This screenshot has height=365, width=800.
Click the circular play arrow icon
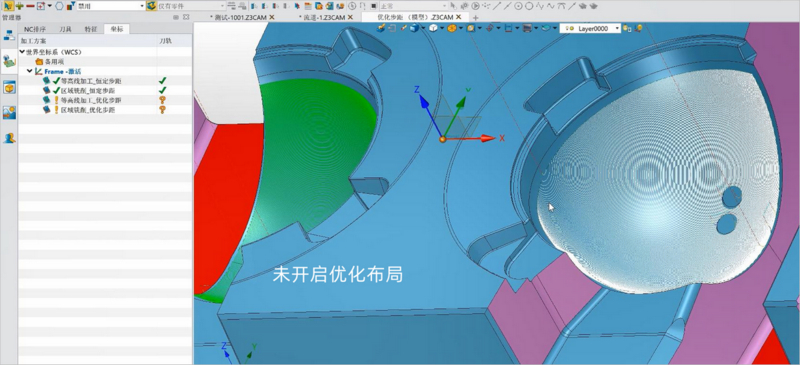(x=475, y=6)
